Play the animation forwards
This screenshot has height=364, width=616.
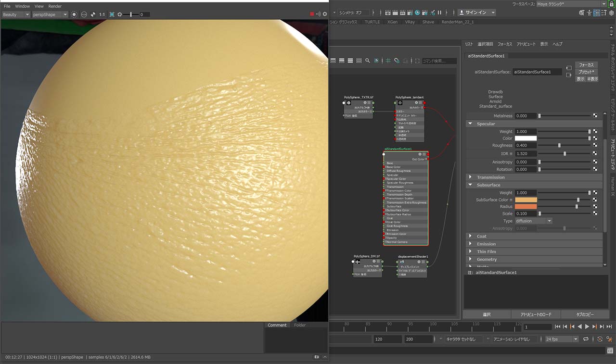587,326
